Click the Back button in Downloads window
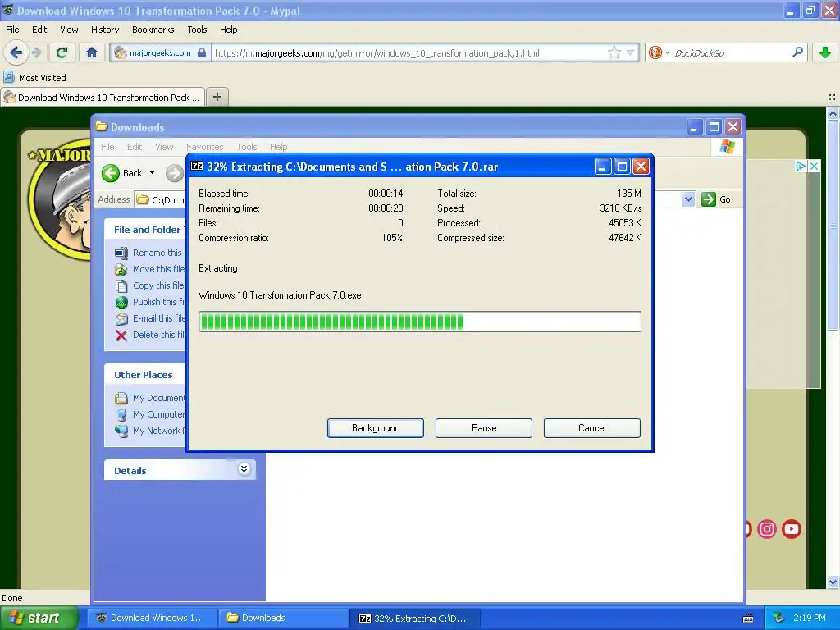The image size is (840, 630). point(122,173)
